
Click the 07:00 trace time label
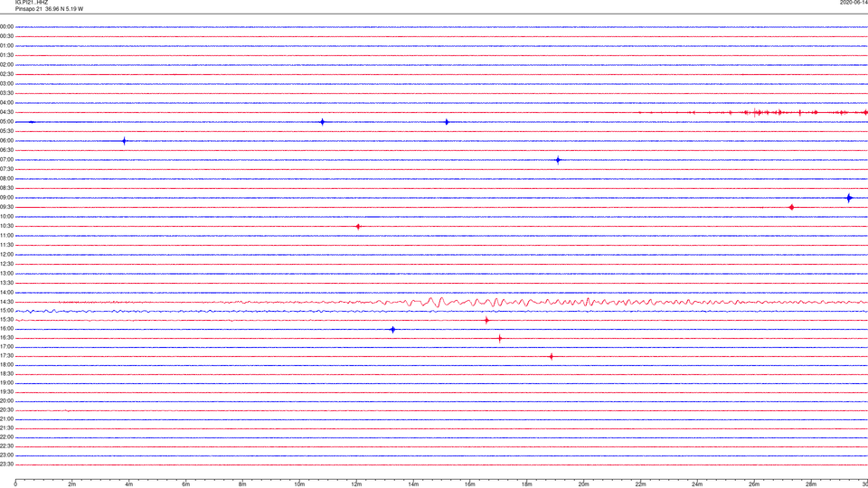6,160
